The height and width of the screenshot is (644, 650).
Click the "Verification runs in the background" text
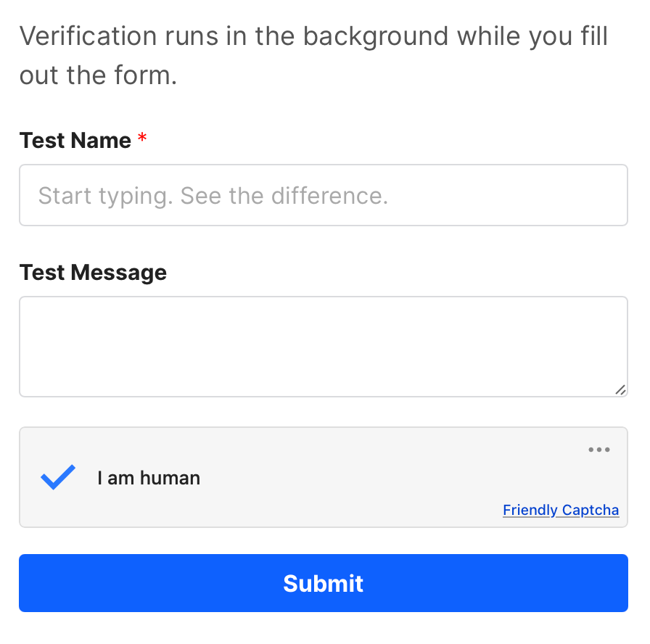(313, 36)
